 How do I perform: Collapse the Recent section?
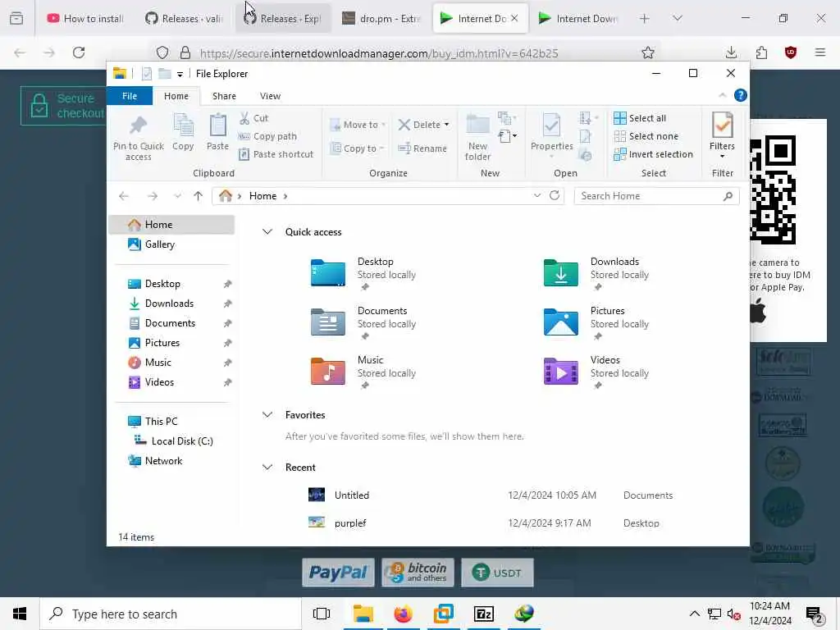[267, 467]
